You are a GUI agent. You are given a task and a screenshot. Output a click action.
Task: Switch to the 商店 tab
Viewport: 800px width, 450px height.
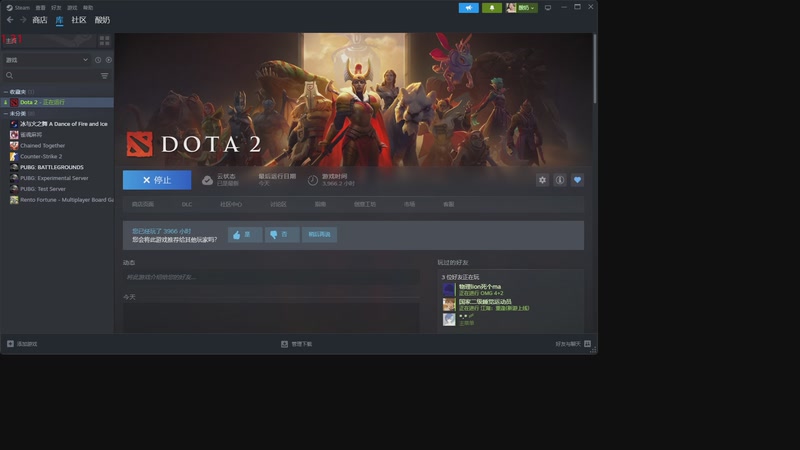(x=40, y=20)
